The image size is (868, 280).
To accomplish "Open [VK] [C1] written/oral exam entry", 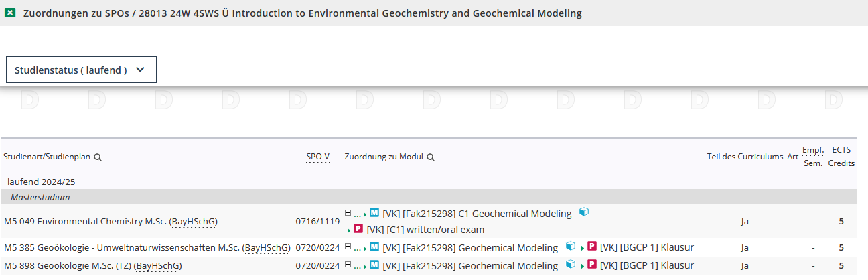I will pos(425,230).
